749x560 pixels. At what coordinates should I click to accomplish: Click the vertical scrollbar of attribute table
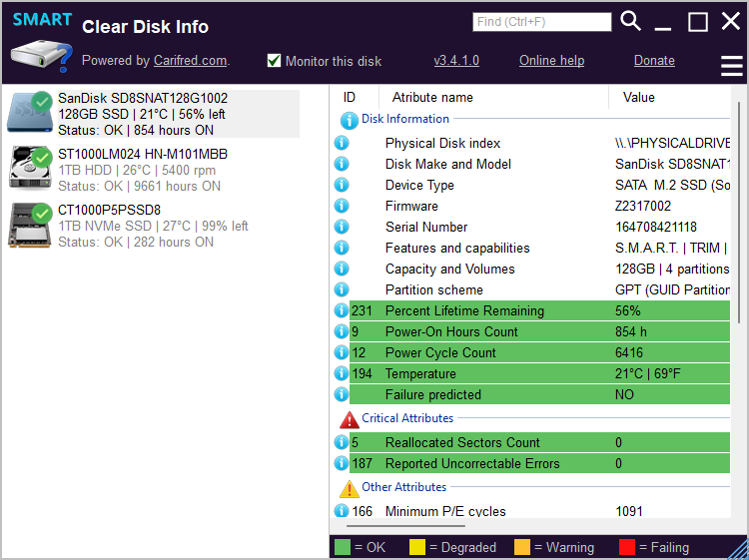coord(739,212)
